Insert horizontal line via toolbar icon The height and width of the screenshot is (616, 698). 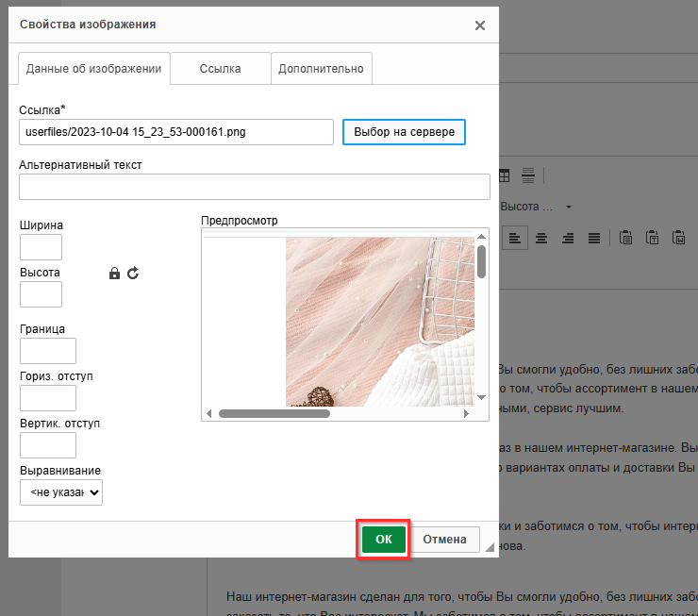click(x=528, y=175)
